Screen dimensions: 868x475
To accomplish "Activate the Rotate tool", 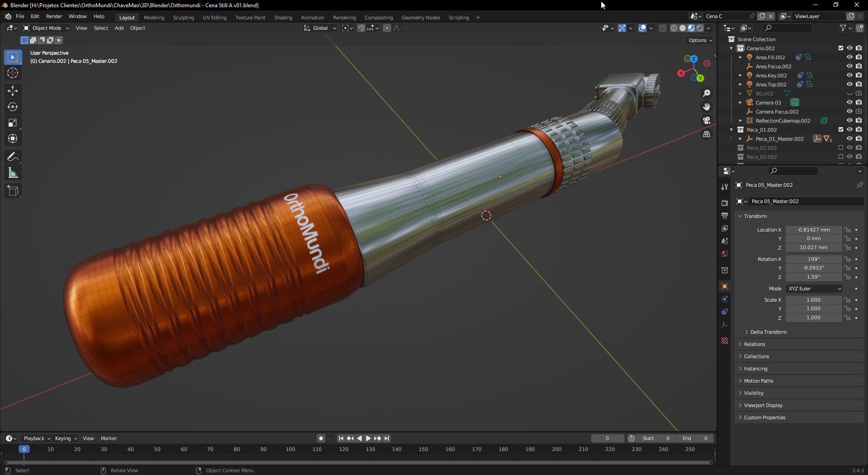I will click(13, 107).
